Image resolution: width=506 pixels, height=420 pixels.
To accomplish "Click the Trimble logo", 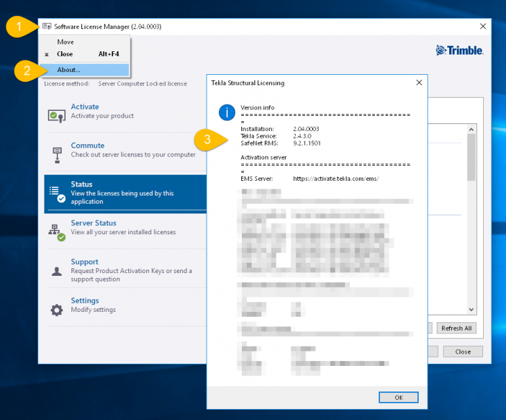I will point(459,51).
